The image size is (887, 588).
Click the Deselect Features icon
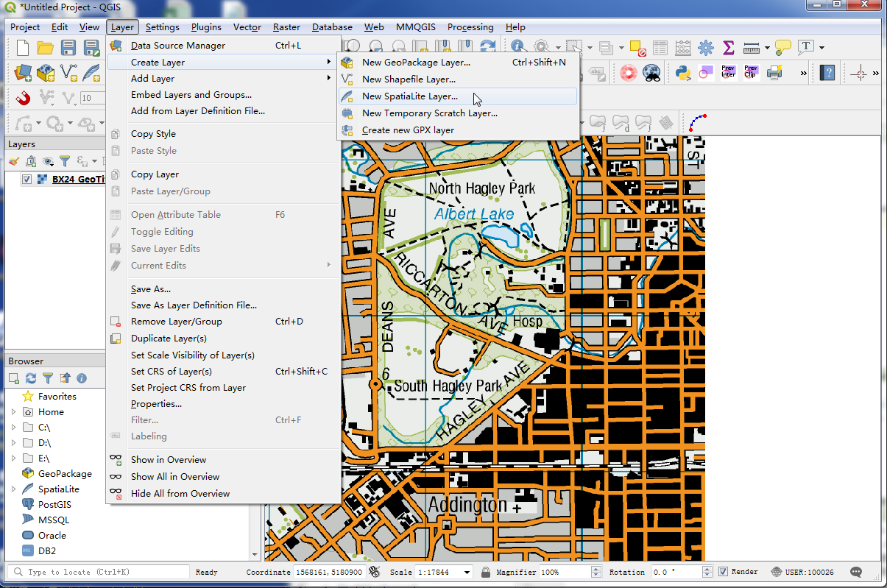click(637, 49)
